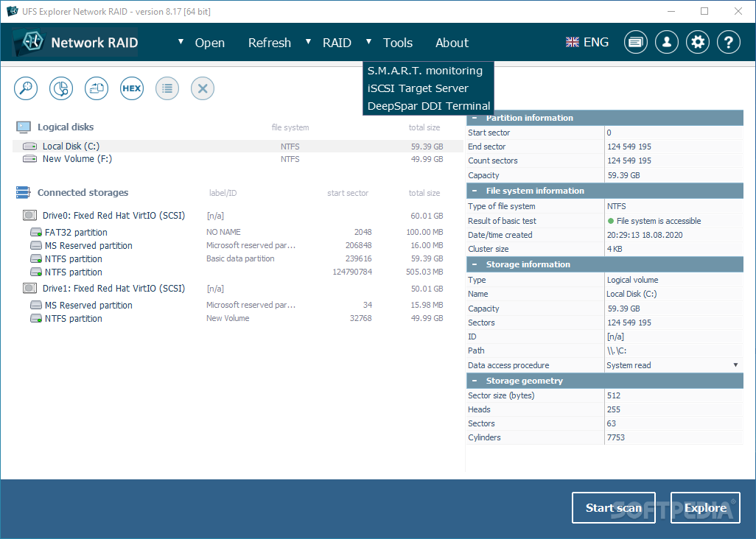The image size is (756, 539).
Task: Click the open disk image toolbar icon
Action: pos(97,88)
